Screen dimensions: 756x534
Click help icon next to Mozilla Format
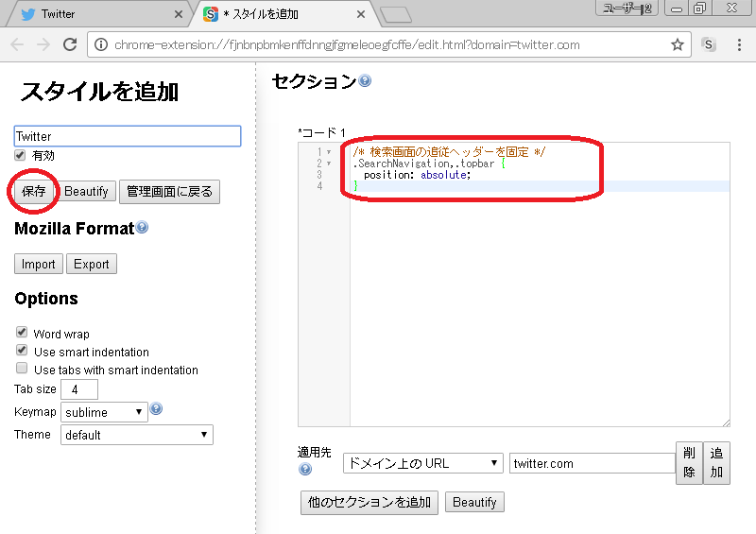pyautogui.click(x=142, y=227)
